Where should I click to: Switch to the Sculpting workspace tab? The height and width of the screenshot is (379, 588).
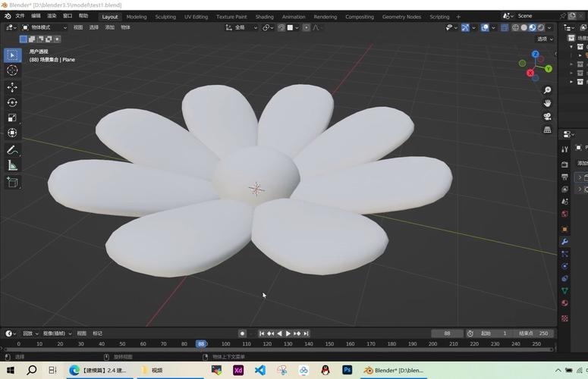(x=165, y=17)
